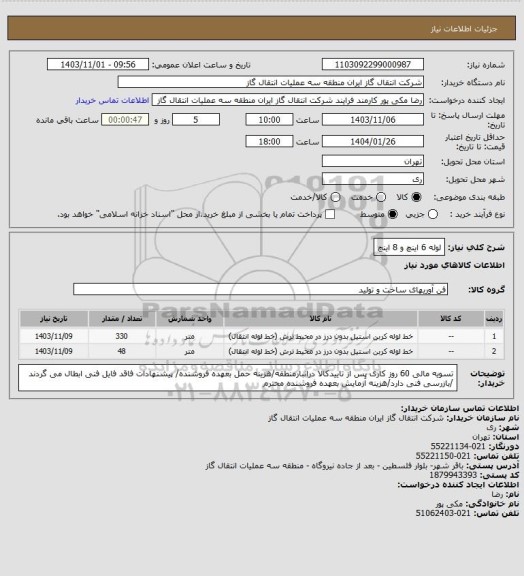Click the description field لوله 6 اینچ و 8 اینچ

(x=409, y=247)
